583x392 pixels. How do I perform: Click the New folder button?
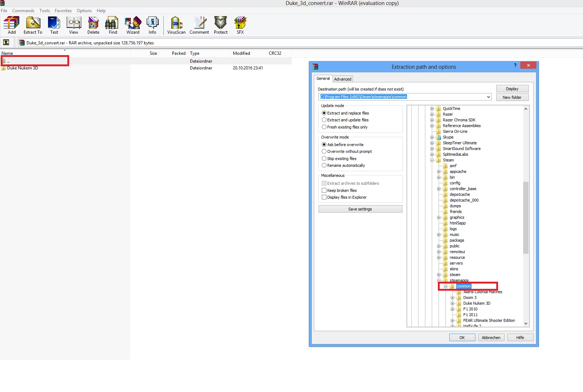(x=512, y=97)
